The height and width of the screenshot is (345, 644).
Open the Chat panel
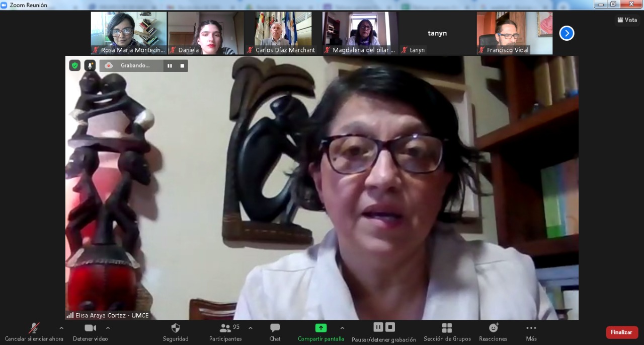coord(275,332)
